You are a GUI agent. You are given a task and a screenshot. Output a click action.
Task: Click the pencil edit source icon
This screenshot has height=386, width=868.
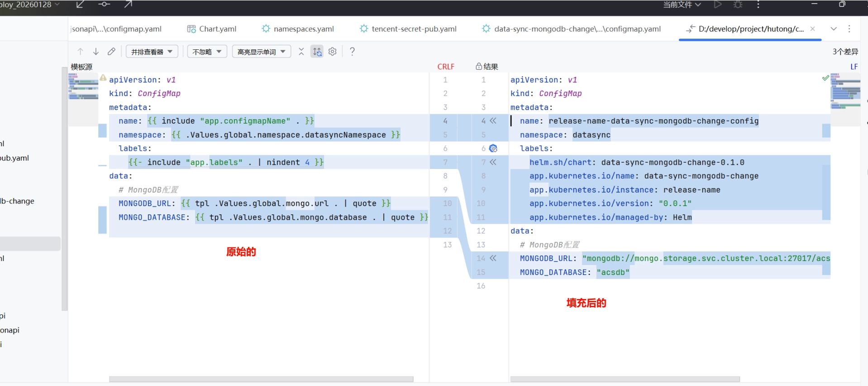pyautogui.click(x=111, y=52)
